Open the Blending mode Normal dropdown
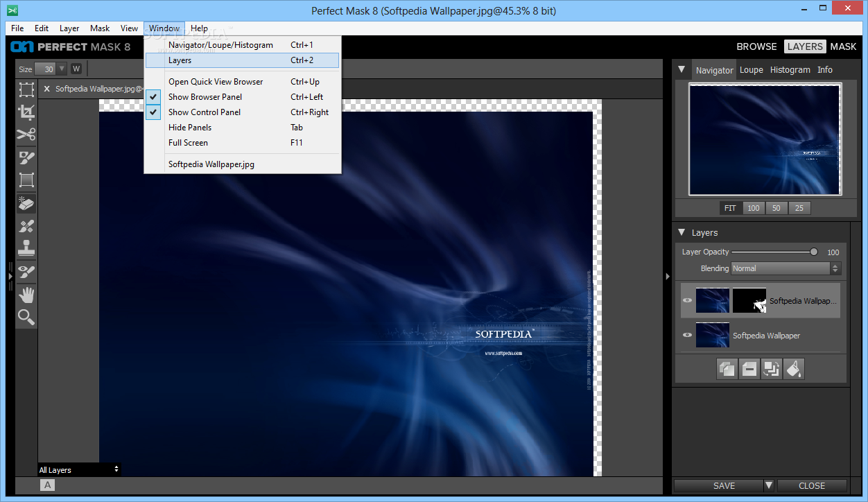The width and height of the screenshot is (868, 502). pos(785,268)
